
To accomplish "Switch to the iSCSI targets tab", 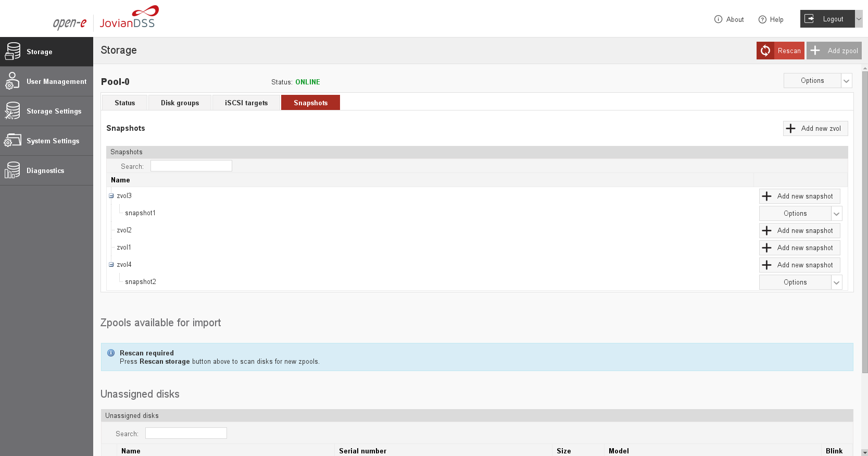I will pos(246,103).
